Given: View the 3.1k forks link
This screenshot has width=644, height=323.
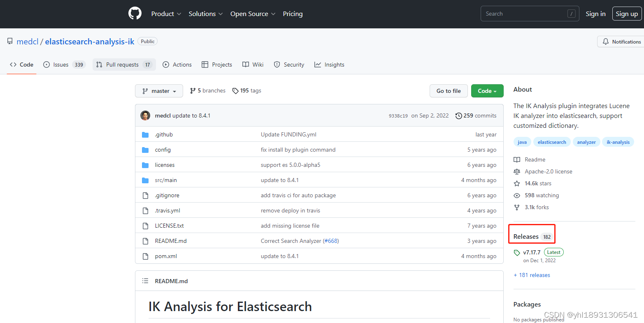Looking at the screenshot, I should click(x=532, y=207).
